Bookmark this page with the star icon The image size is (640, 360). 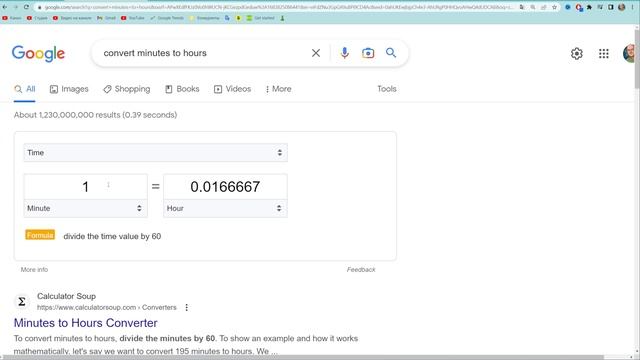[554, 7]
